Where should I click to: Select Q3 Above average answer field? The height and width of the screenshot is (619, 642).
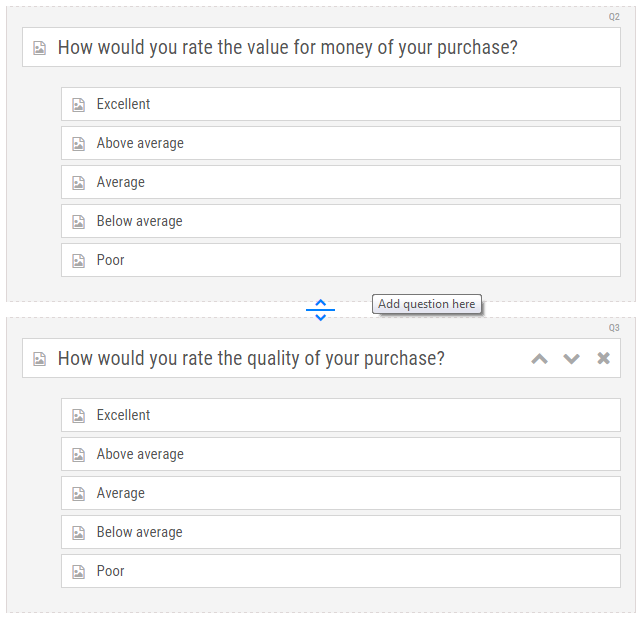pyautogui.click(x=341, y=454)
